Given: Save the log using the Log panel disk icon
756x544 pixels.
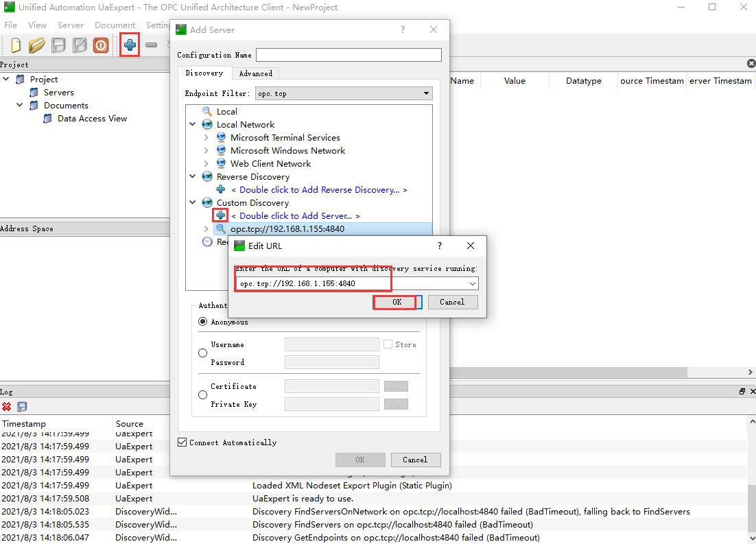Looking at the screenshot, I should point(22,407).
